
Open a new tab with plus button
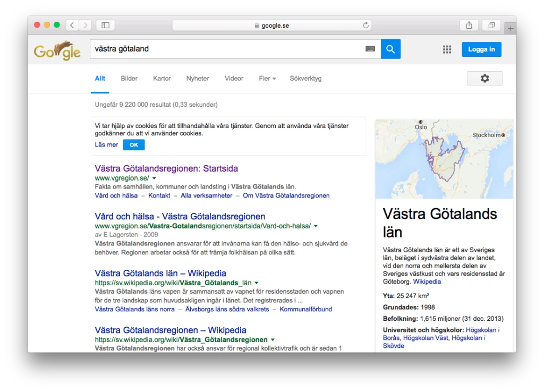tap(510, 29)
